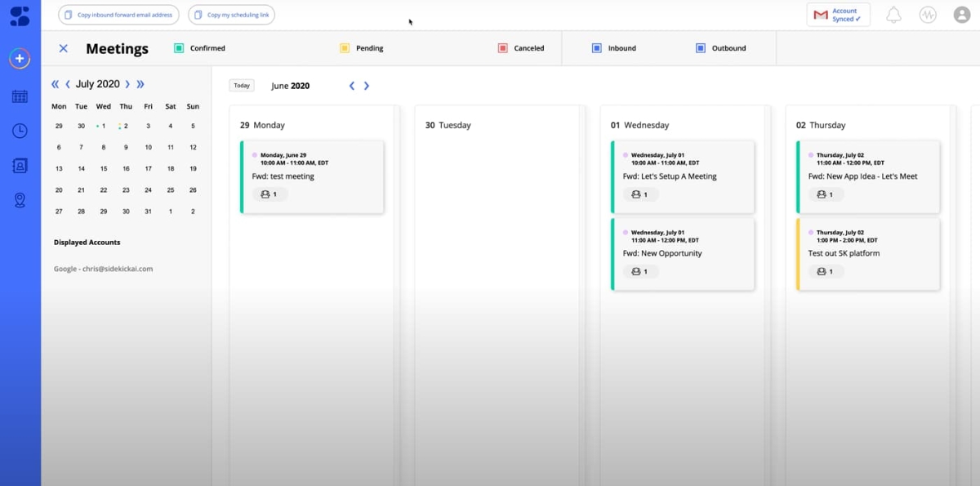Close the Meetings panel with X
The height and width of the screenshot is (486, 980).
coord(63,48)
